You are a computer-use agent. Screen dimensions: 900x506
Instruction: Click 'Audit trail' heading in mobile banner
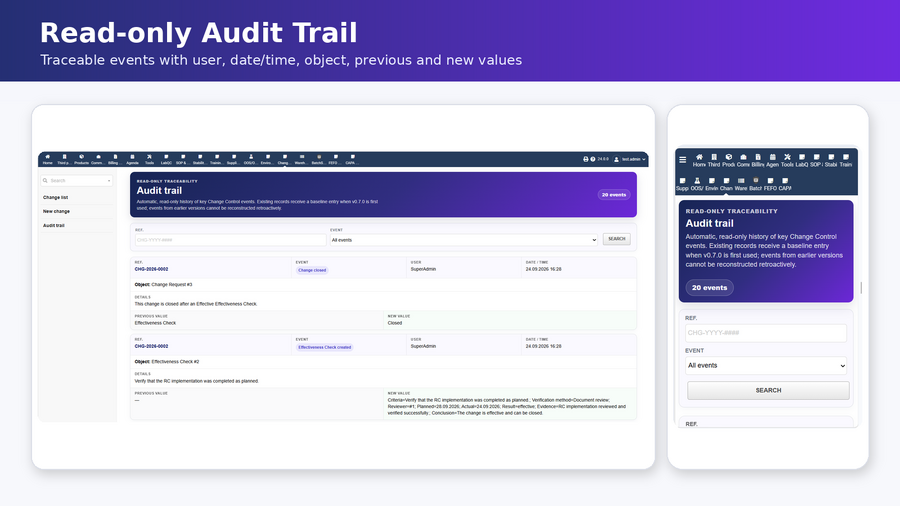pyautogui.click(x=709, y=223)
